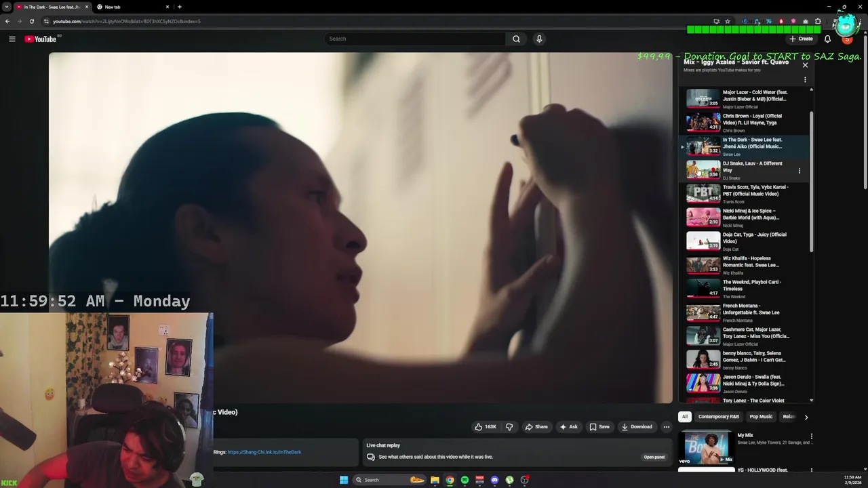Play Major Lazer - Cold Water from playlist
This screenshot has width=868, height=488.
pos(745,99)
